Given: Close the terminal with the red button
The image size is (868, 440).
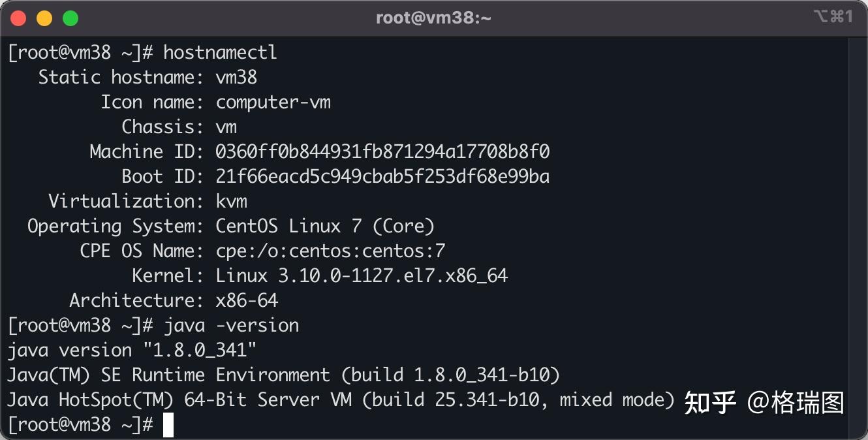Looking at the screenshot, I should point(19,18).
